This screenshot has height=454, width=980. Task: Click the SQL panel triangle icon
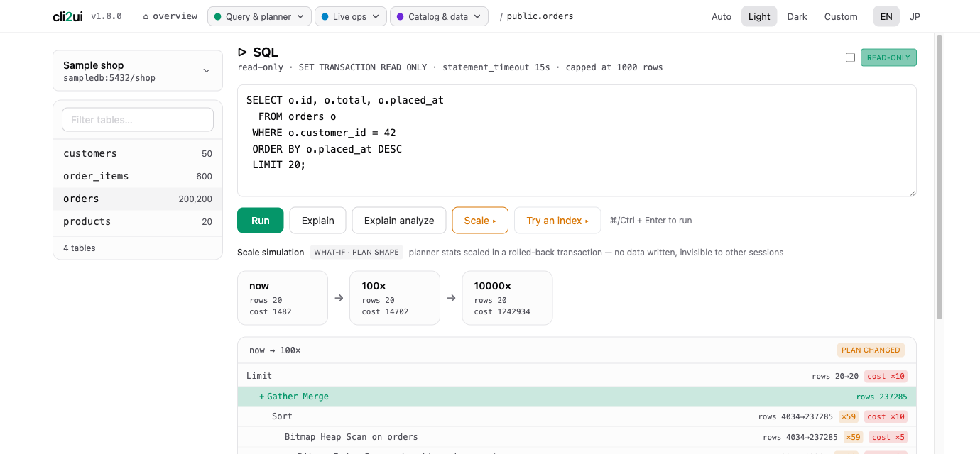[242, 52]
